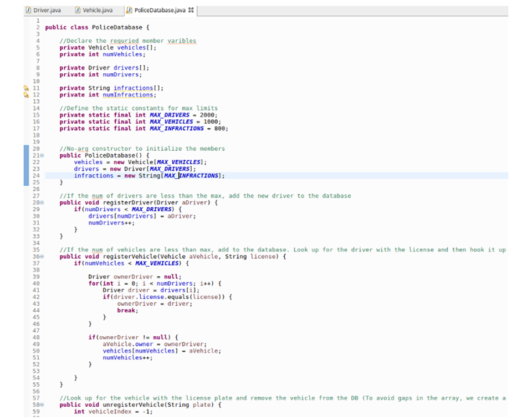Click the blue change bar beside line 22

coord(25,162)
